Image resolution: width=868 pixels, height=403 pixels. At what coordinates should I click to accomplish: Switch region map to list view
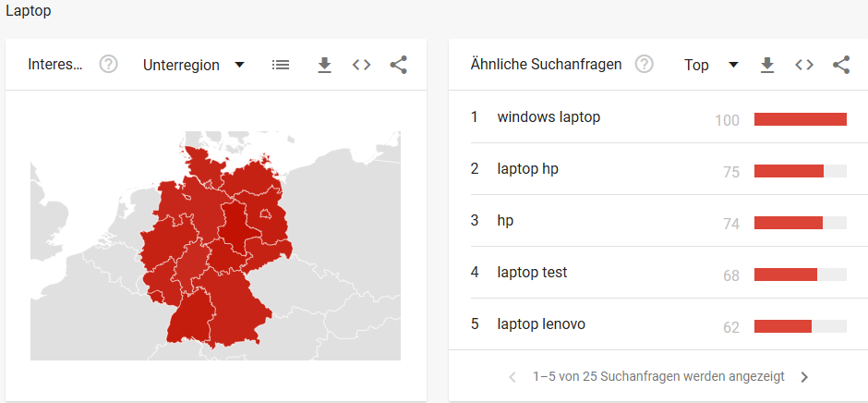click(x=281, y=65)
